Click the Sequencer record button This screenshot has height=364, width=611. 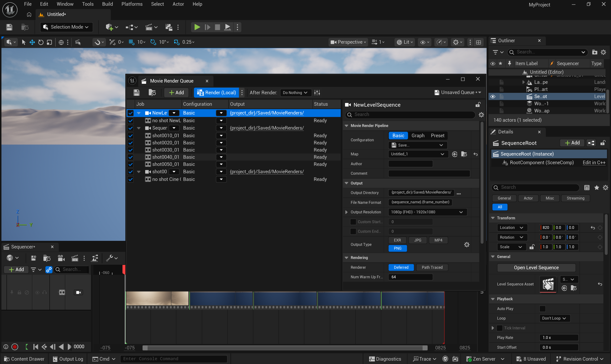click(x=15, y=347)
